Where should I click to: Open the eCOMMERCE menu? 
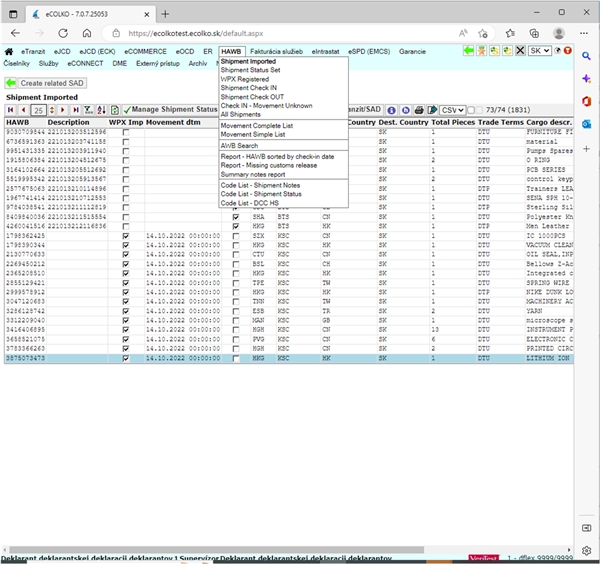pos(145,52)
